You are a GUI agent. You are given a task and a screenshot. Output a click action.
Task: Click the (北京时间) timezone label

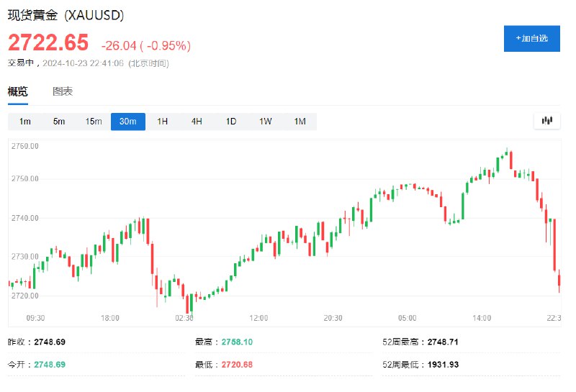pos(148,63)
